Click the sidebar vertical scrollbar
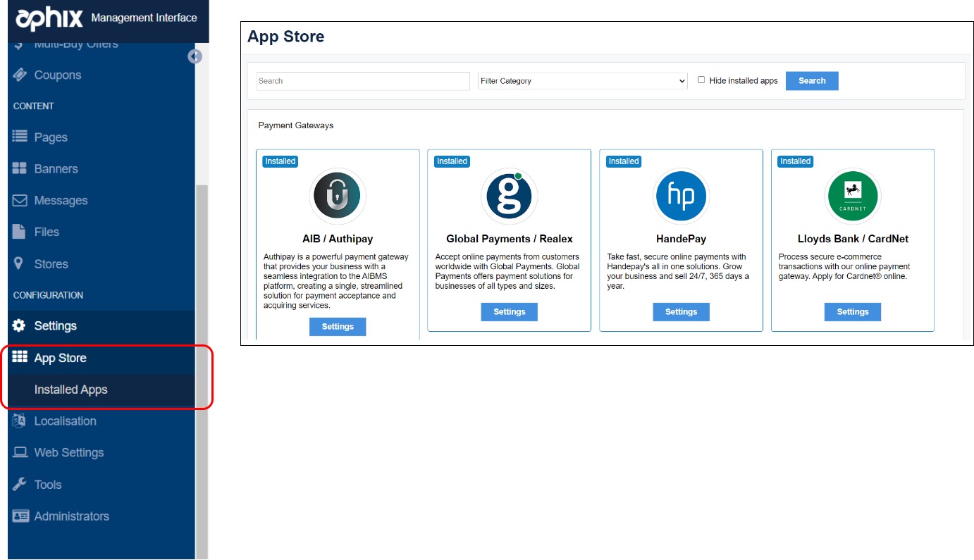 click(202, 352)
